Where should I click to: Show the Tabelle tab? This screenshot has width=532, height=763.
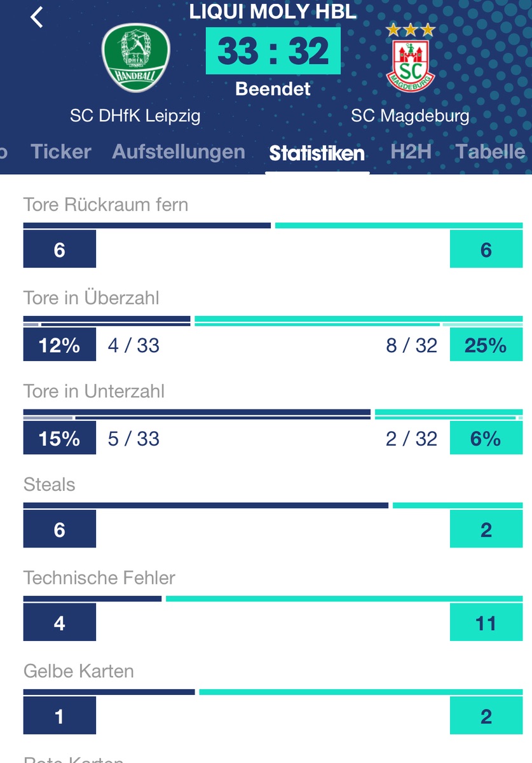[491, 152]
